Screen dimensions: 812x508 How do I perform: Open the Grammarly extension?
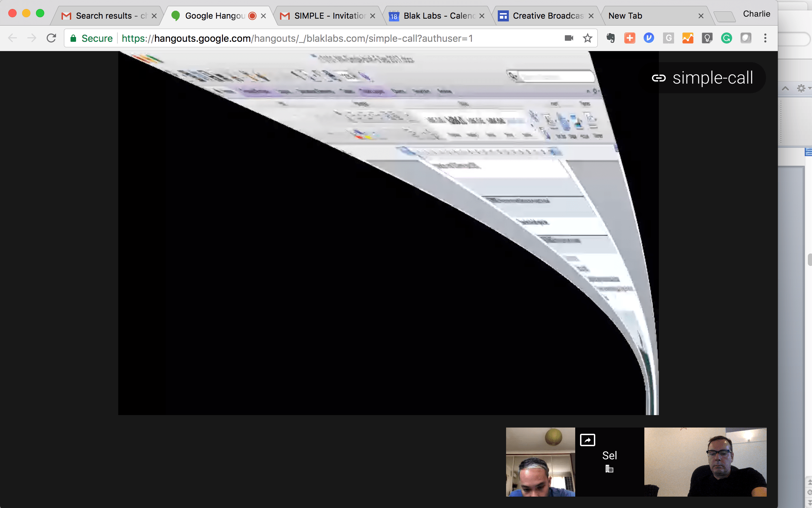(x=726, y=38)
